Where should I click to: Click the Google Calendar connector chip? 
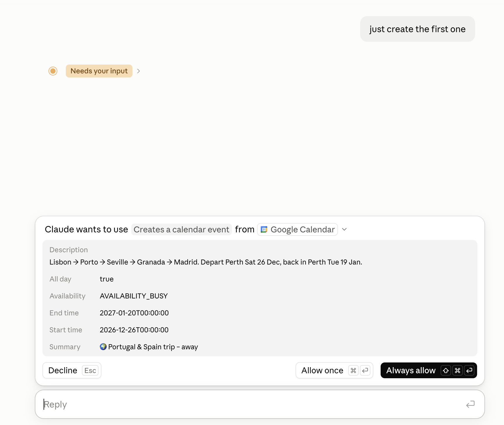tap(297, 229)
